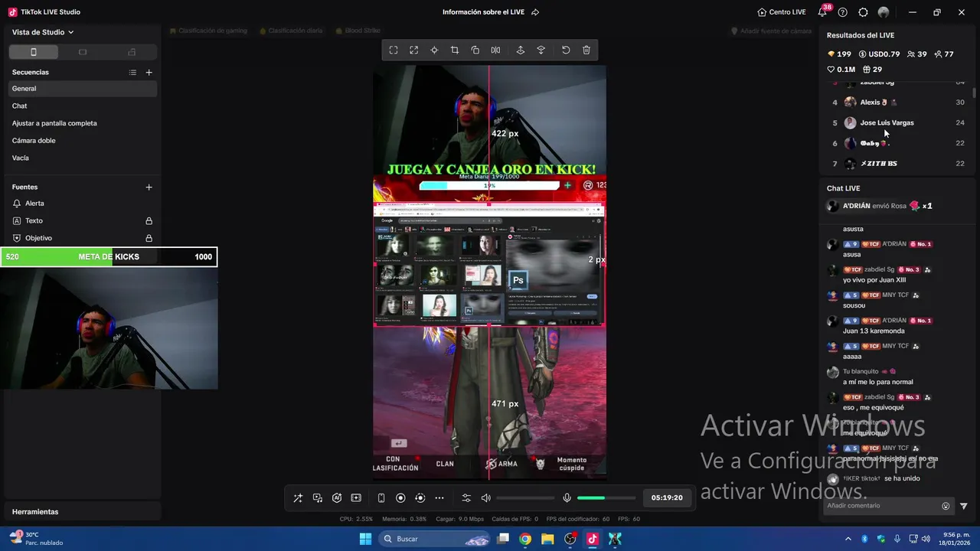Open Centro LIVE

coord(782,12)
